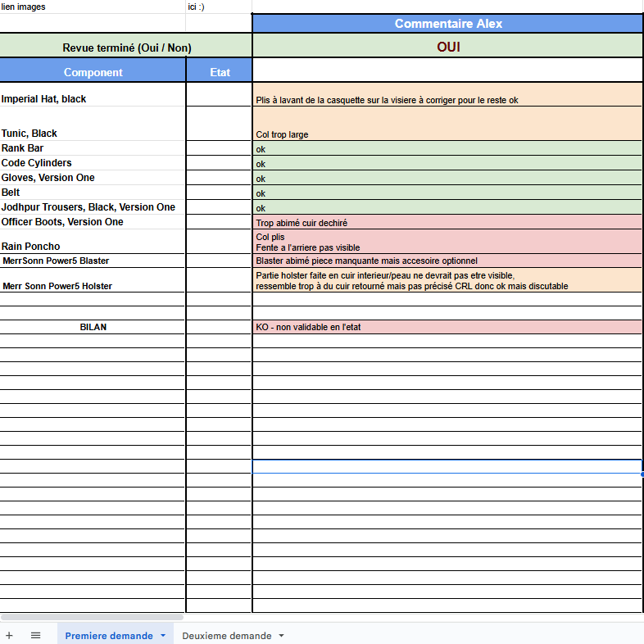Click the horizontal scrollbar at the bottom
This screenshot has height=644, width=644.
coord(92,617)
